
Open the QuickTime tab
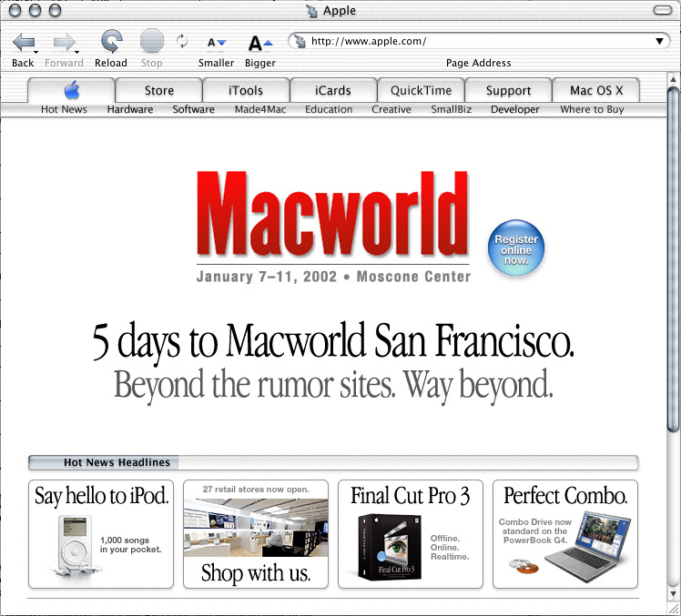pos(421,90)
